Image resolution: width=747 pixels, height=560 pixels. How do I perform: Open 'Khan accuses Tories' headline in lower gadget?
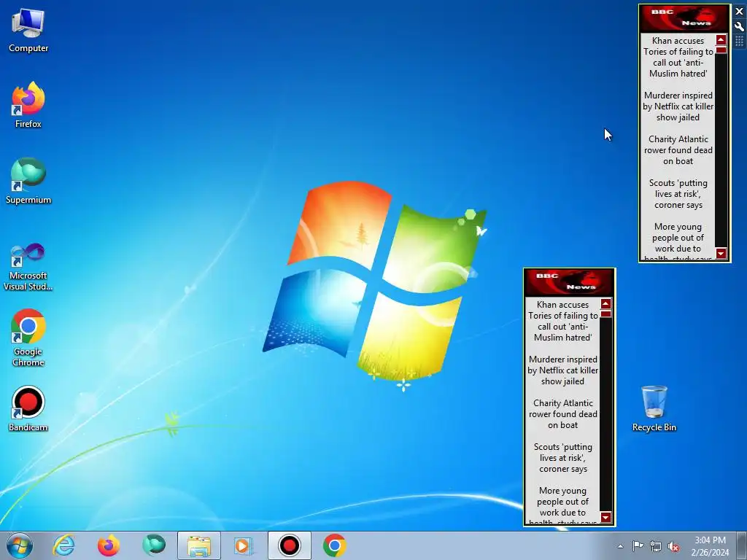pos(562,321)
